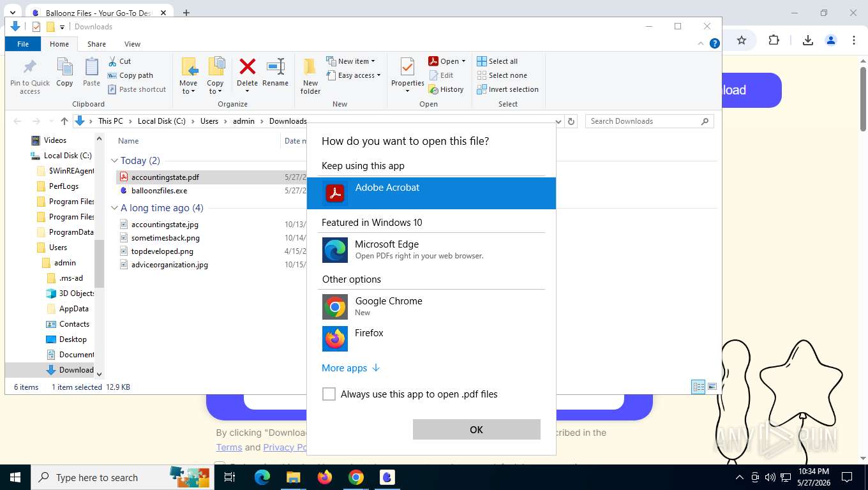Screen dimensions: 868x490
Task: Click Task View icon on taskbar
Action: click(230, 477)
